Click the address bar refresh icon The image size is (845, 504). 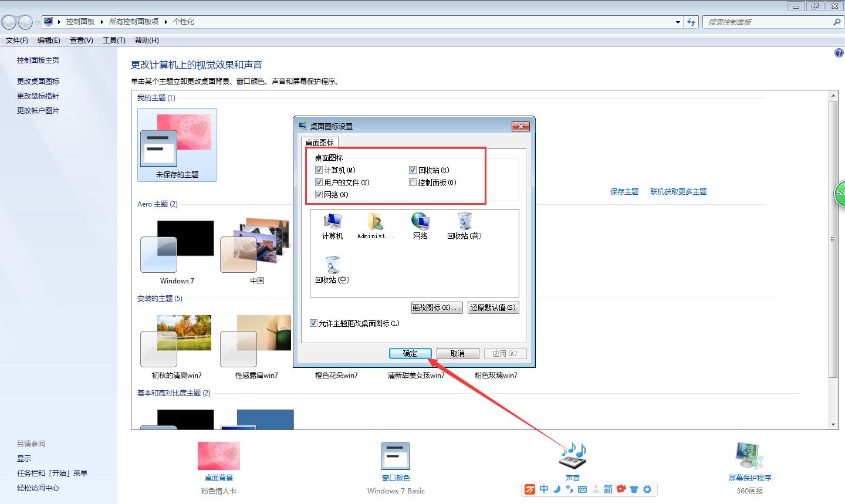tap(691, 22)
